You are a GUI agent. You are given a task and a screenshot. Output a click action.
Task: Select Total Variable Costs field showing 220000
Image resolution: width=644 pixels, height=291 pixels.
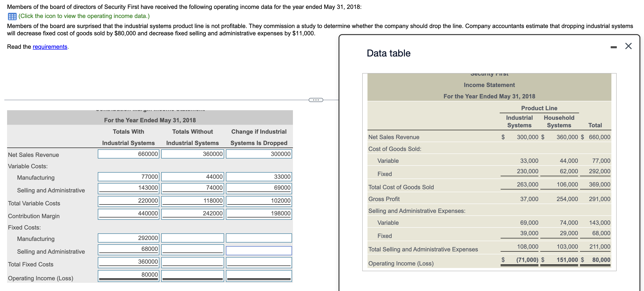129,201
